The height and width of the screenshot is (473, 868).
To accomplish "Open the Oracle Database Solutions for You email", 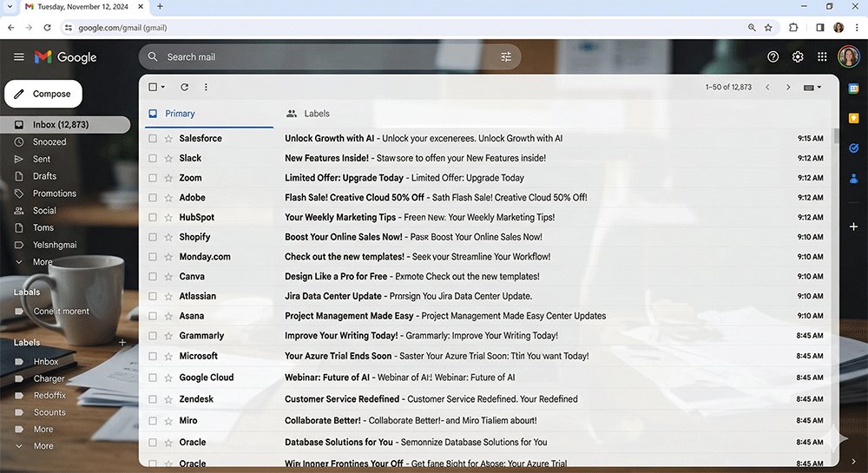I will 487,443.
